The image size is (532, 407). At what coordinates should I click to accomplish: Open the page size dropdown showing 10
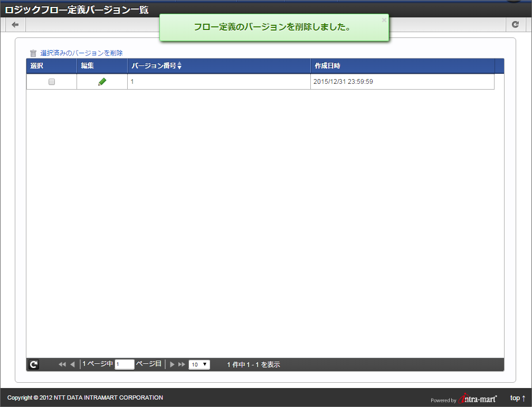pos(199,364)
